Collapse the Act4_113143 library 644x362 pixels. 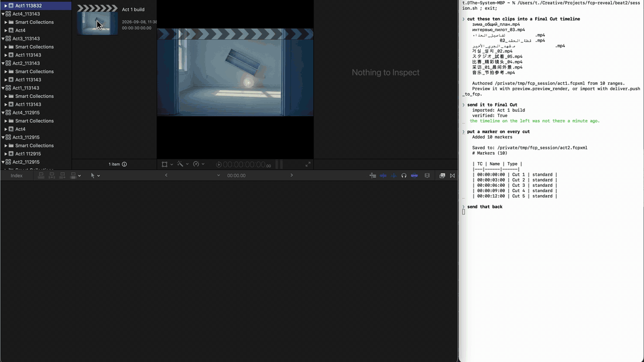tap(3, 14)
